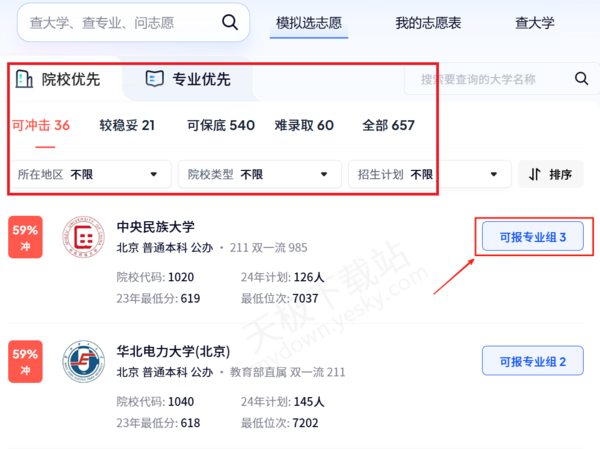Click 教育部直属 双一流 211 tags text
This screenshot has width=600, height=449.
(x=287, y=372)
